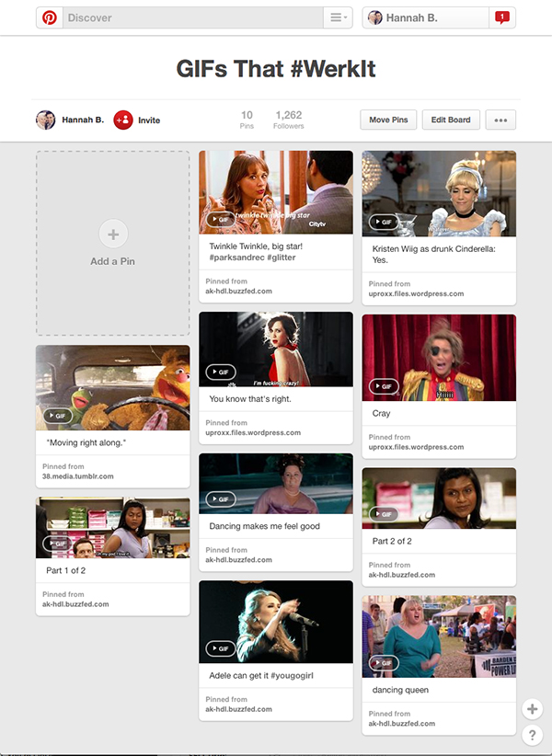This screenshot has height=756, width=552.
Task: Open the Hannah B. profile button in header
Action: (426, 17)
